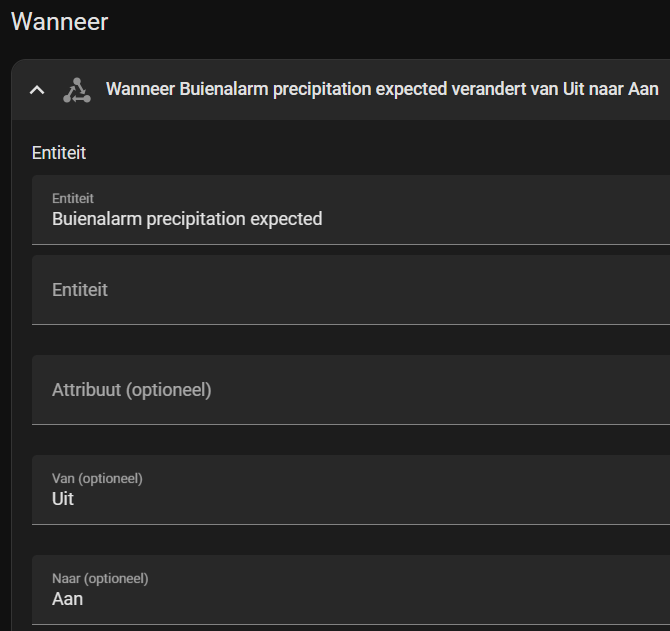Click the 'Entiteit' placeholder in the empty field
This screenshot has width=670, height=631.
click(x=80, y=290)
